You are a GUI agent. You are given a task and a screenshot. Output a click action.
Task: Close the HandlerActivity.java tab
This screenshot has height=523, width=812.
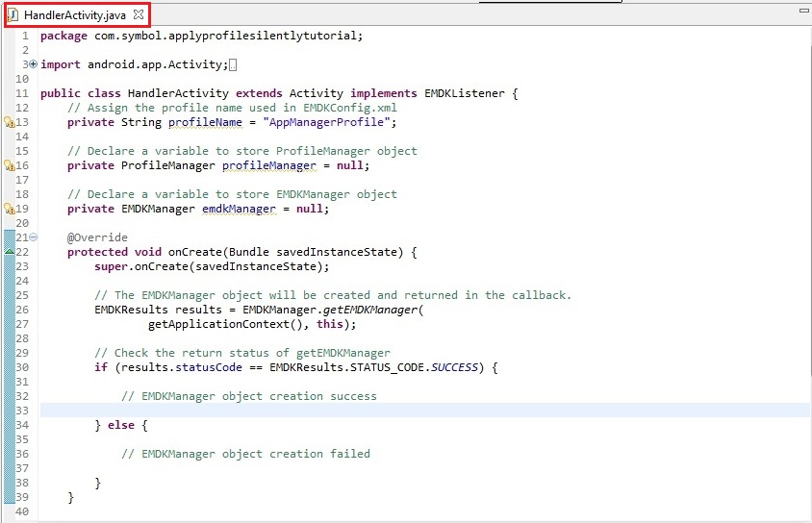point(139,15)
